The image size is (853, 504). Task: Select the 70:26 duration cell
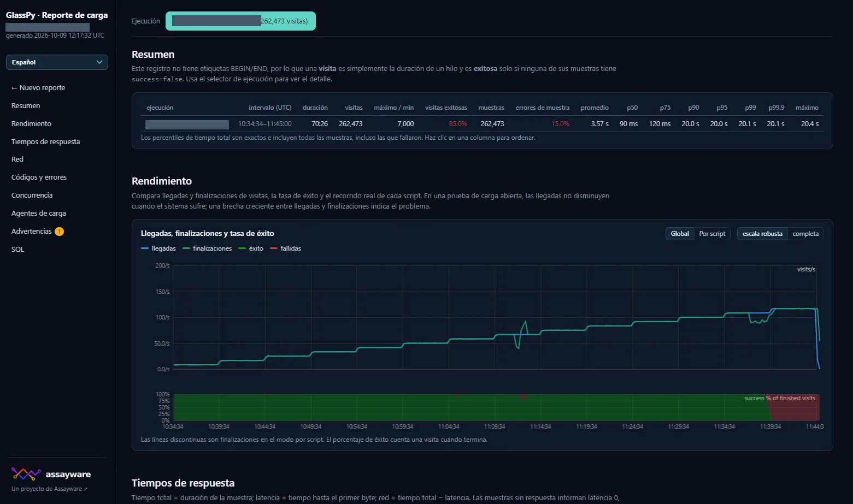(320, 124)
